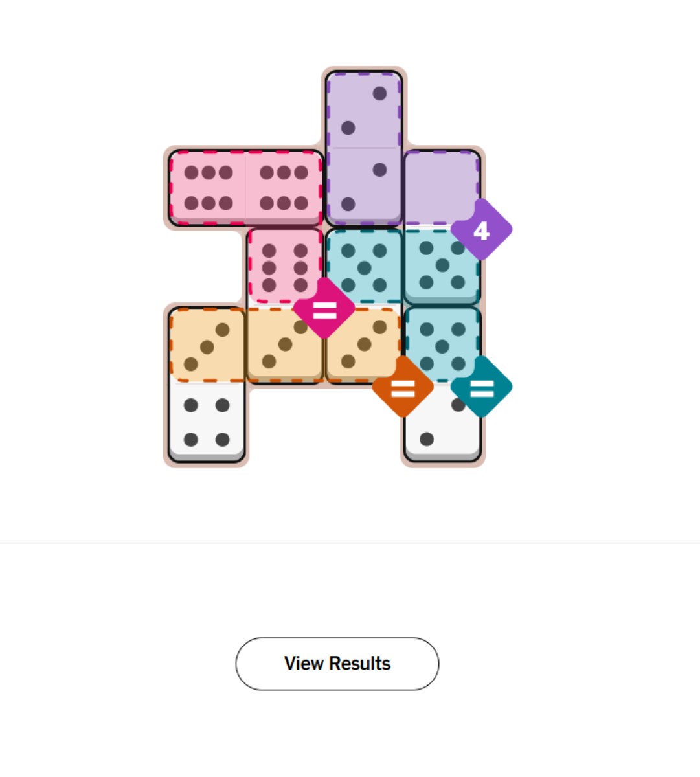Select the teal equals diamond badge

click(x=481, y=387)
